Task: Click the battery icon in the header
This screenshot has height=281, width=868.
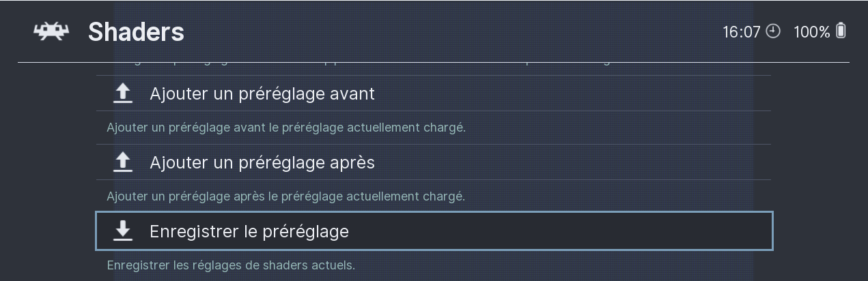Action: coord(841,31)
